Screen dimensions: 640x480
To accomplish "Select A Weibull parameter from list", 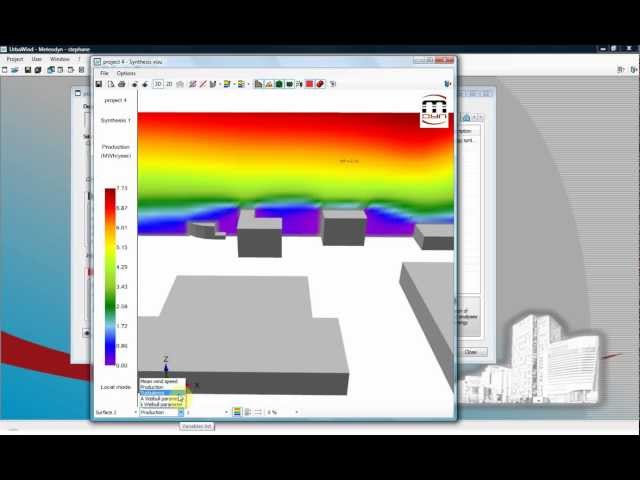I will click(162, 398).
